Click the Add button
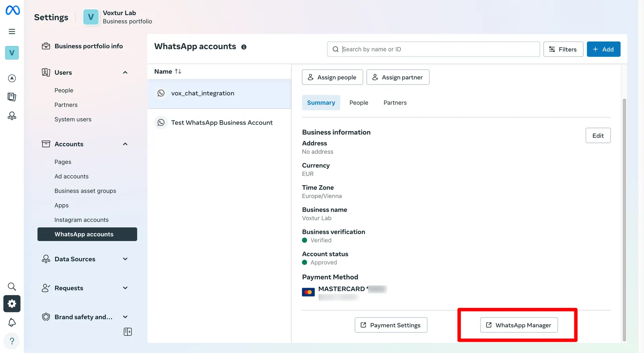Viewport: 644px width, 353px height. [603, 49]
